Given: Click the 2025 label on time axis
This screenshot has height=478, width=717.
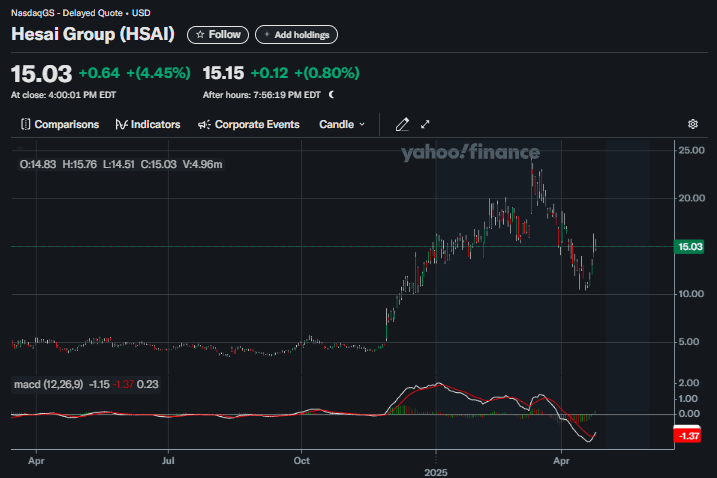Looking at the screenshot, I should click(436, 470).
